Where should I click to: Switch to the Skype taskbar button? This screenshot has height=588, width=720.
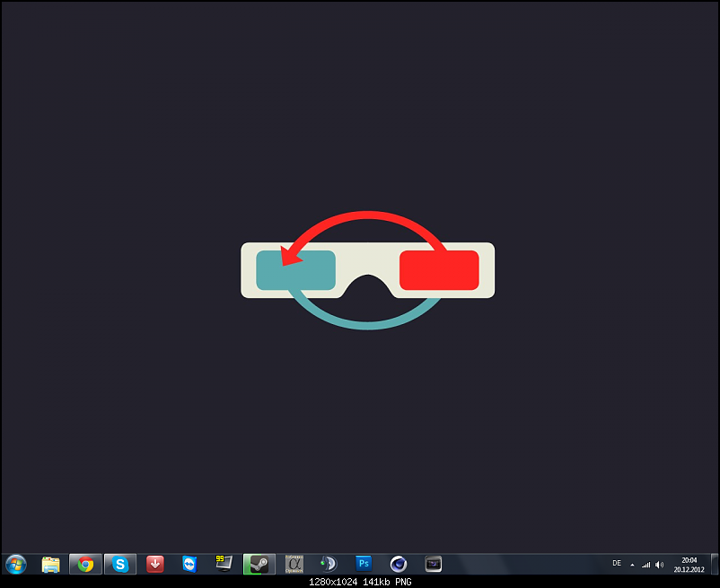pyautogui.click(x=120, y=564)
